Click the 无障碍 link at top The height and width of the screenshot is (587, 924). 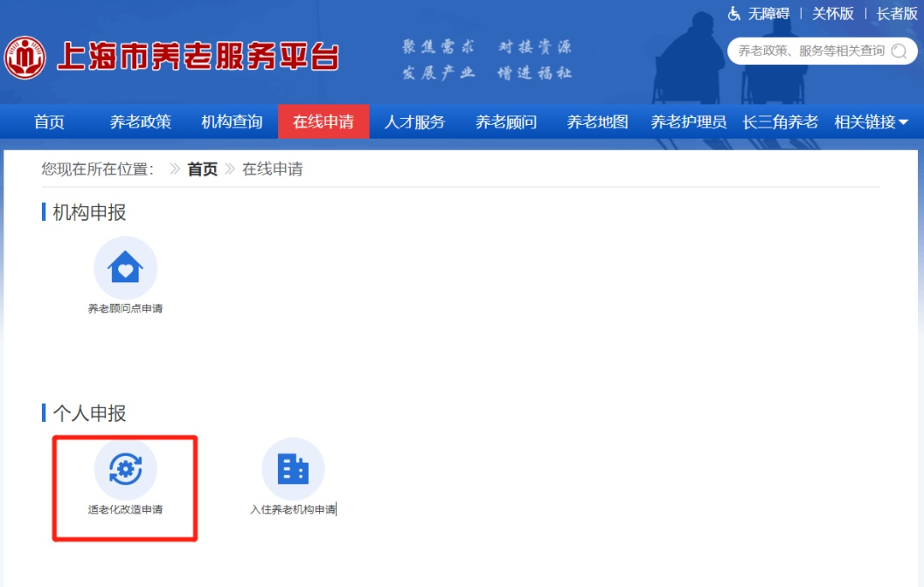tap(768, 14)
